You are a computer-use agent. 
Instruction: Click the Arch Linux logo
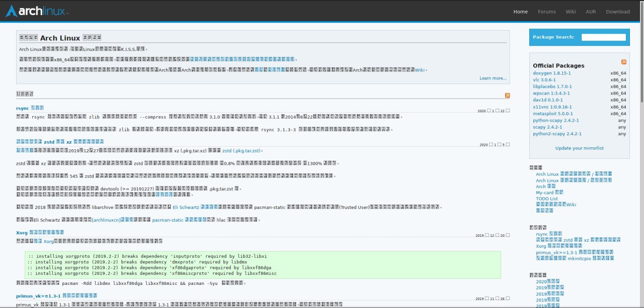pyautogui.click(x=37, y=11)
